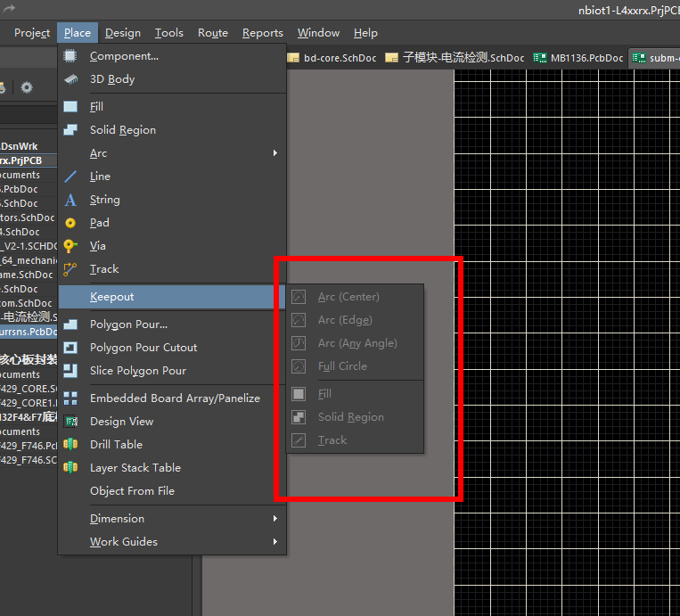Image resolution: width=680 pixels, height=616 pixels.
Task: Switch to bd-core.SchDoc tab
Action: (332, 58)
